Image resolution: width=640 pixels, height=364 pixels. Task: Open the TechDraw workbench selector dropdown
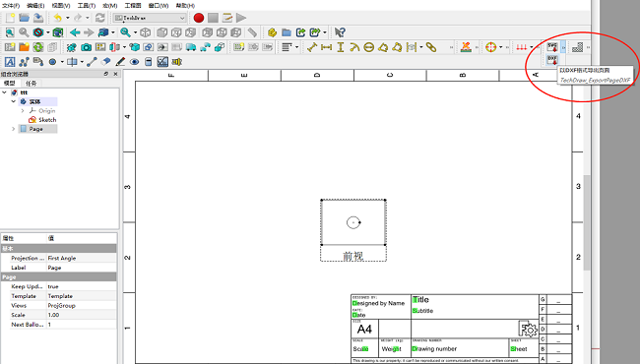(x=150, y=18)
